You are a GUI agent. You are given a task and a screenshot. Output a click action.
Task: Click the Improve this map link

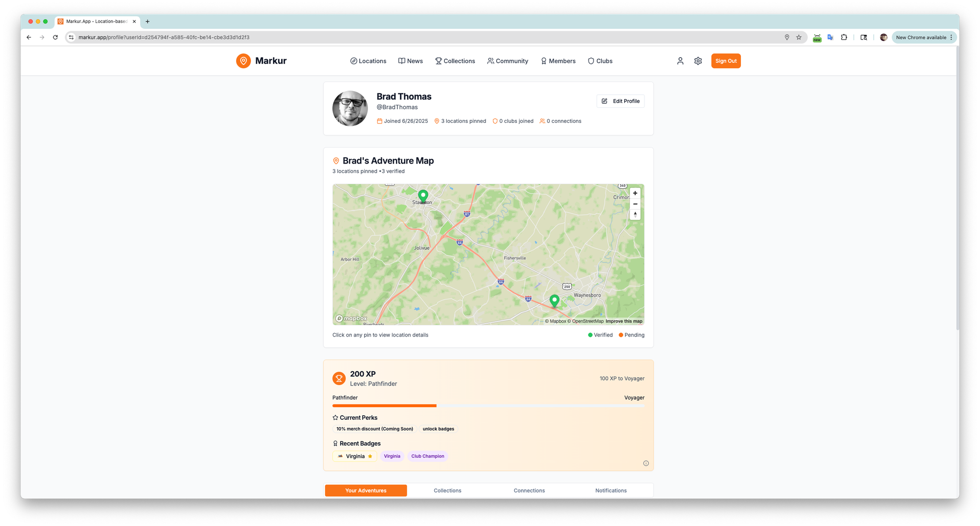[x=624, y=321]
